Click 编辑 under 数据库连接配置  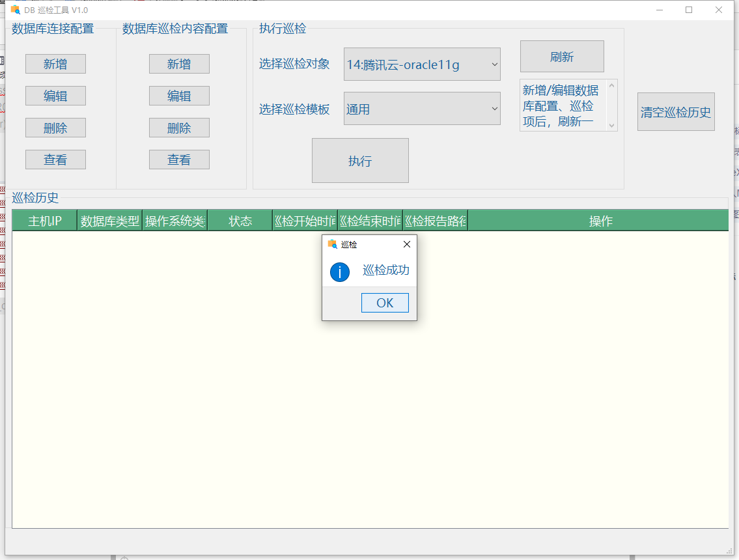[x=55, y=96]
